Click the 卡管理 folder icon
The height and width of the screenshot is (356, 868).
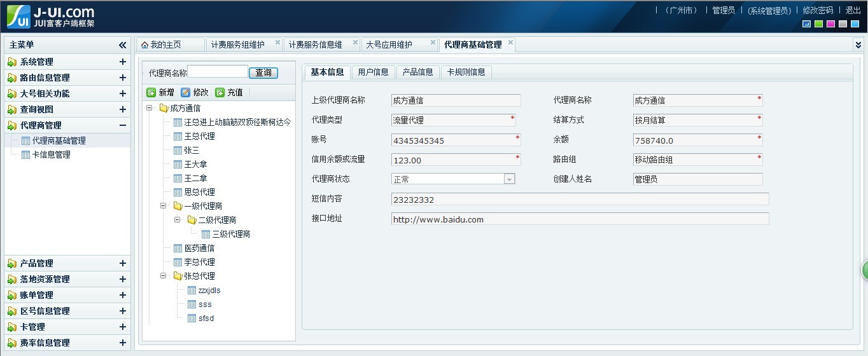pos(12,327)
